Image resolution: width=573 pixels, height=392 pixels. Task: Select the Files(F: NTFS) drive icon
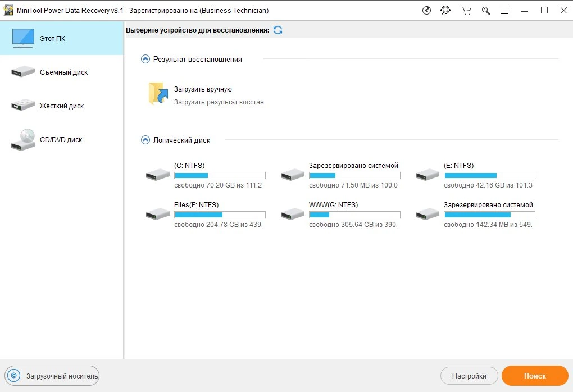click(x=157, y=214)
